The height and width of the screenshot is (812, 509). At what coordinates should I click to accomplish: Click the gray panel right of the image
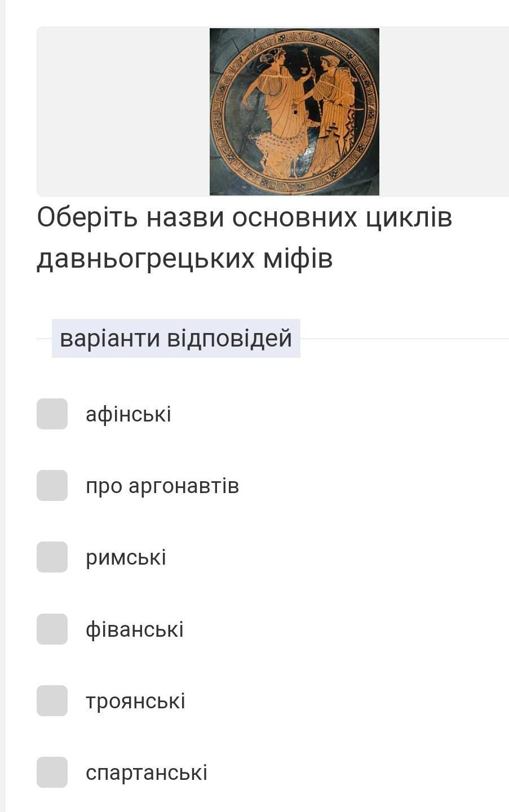point(443,112)
